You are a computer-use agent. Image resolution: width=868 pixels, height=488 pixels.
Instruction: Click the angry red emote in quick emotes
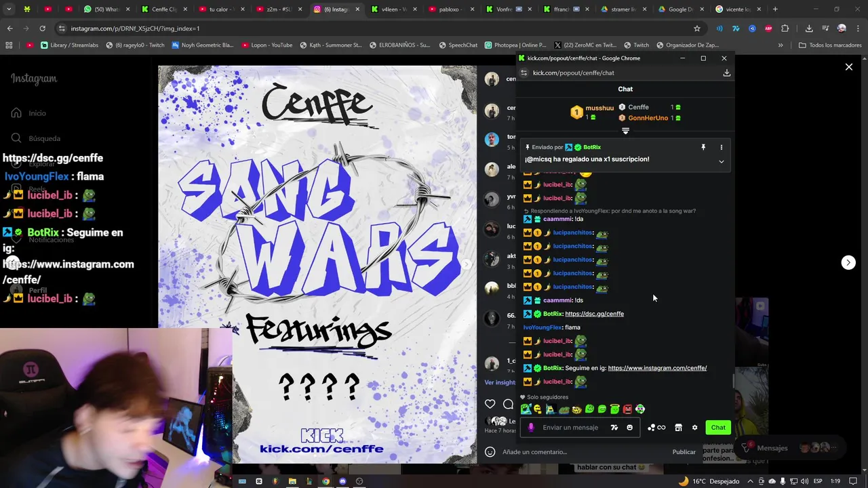click(627, 409)
